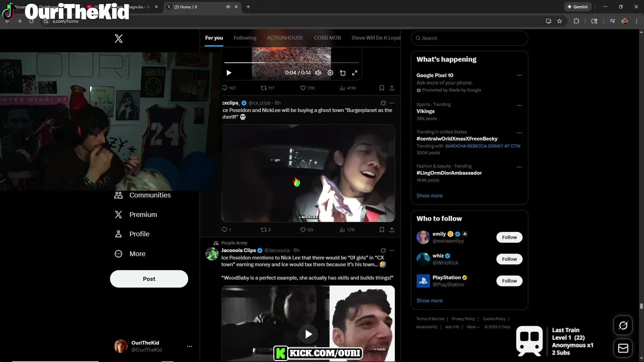Open OuriTheKid account menu dots
Viewport: 644px width, 362px height.
(190, 346)
